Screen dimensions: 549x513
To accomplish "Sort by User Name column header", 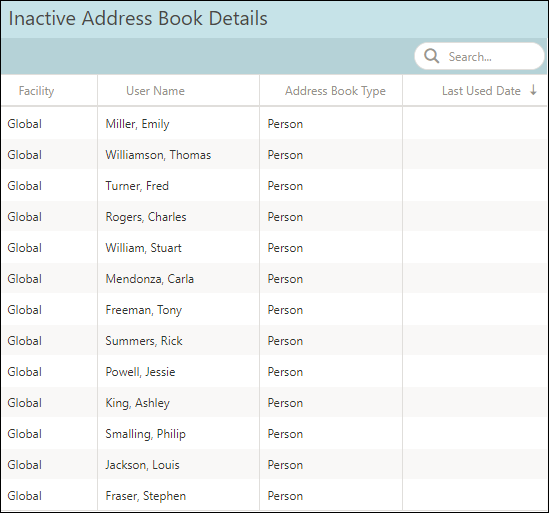I will [155, 91].
